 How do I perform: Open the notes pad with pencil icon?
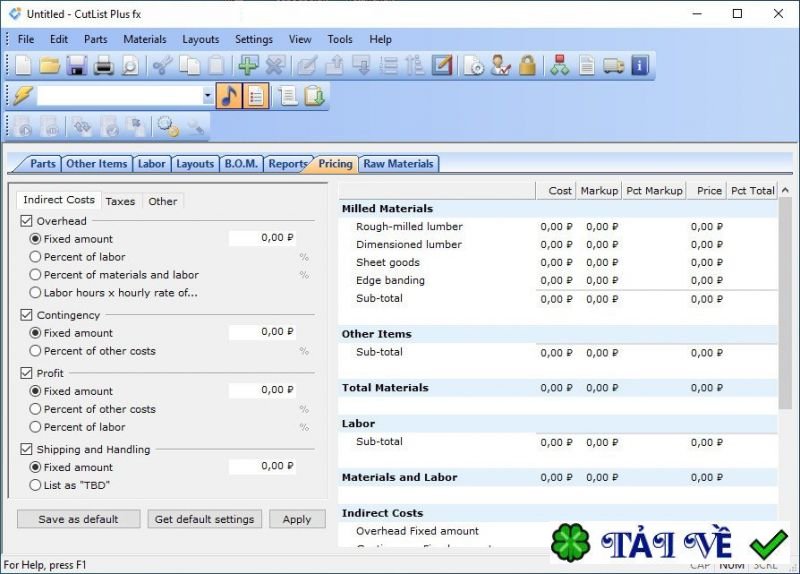[x=442, y=66]
